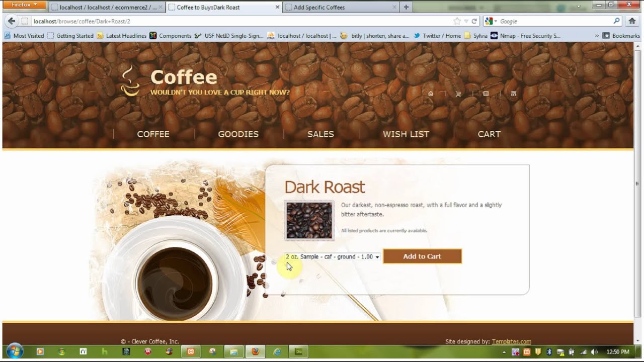Open the CART navigation item
644x362 pixels.
pyautogui.click(x=489, y=134)
